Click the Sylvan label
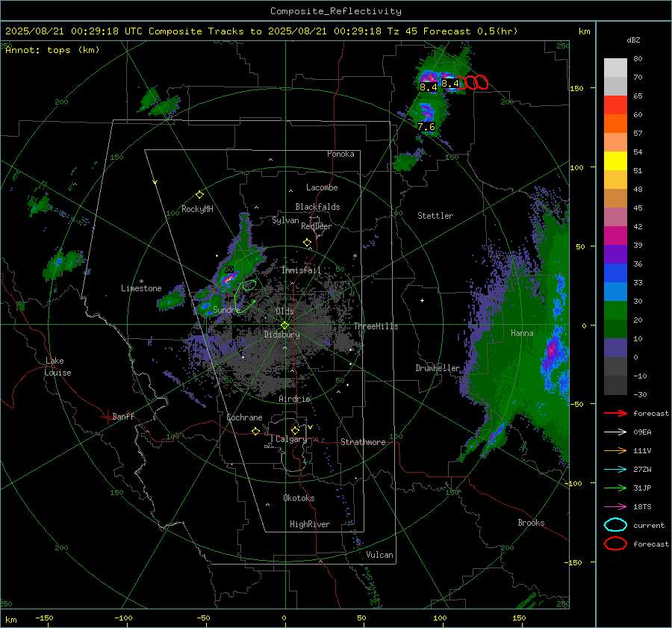This screenshot has height=628, width=672. tap(285, 220)
